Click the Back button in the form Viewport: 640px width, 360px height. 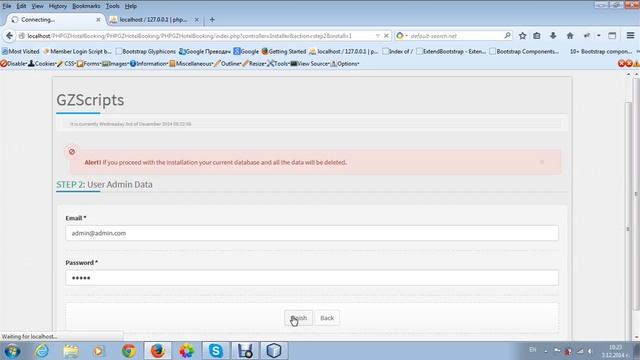327,318
